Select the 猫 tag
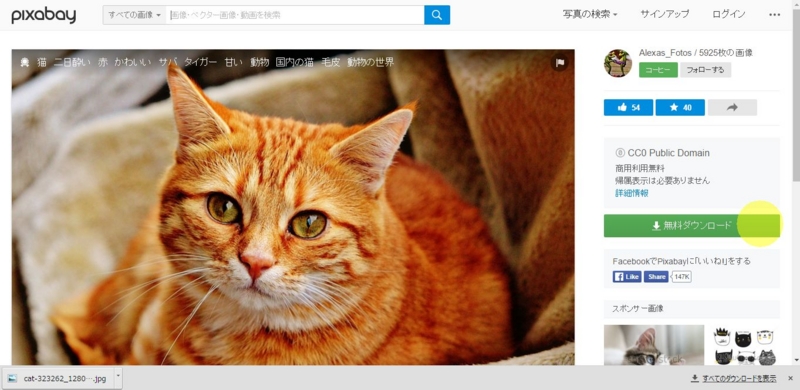This screenshot has height=390, width=800. click(x=42, y=62)
